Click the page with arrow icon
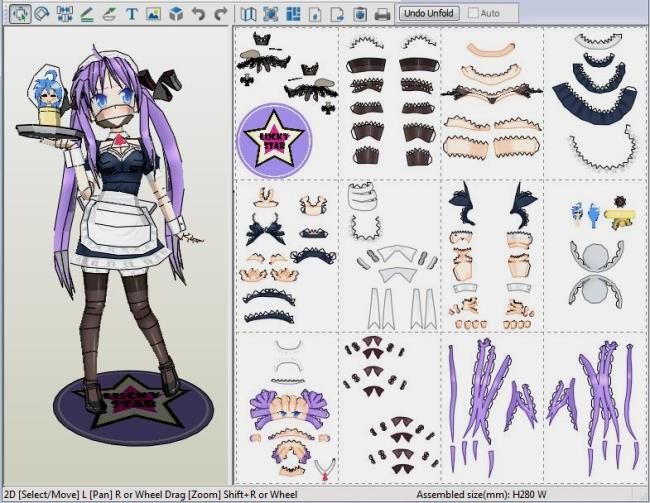Screen dimensions: 650x503 tap(337, 14)
